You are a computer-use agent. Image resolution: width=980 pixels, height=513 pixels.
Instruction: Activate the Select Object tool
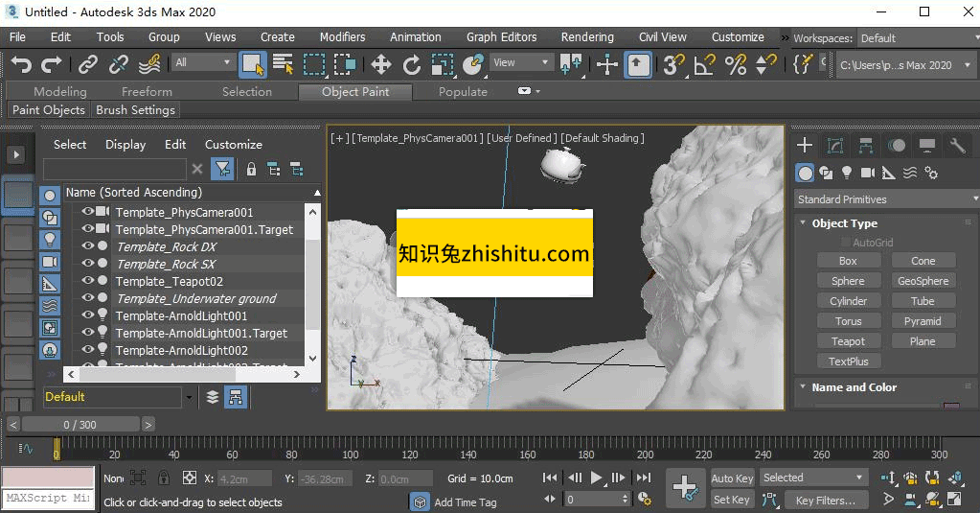253,64
